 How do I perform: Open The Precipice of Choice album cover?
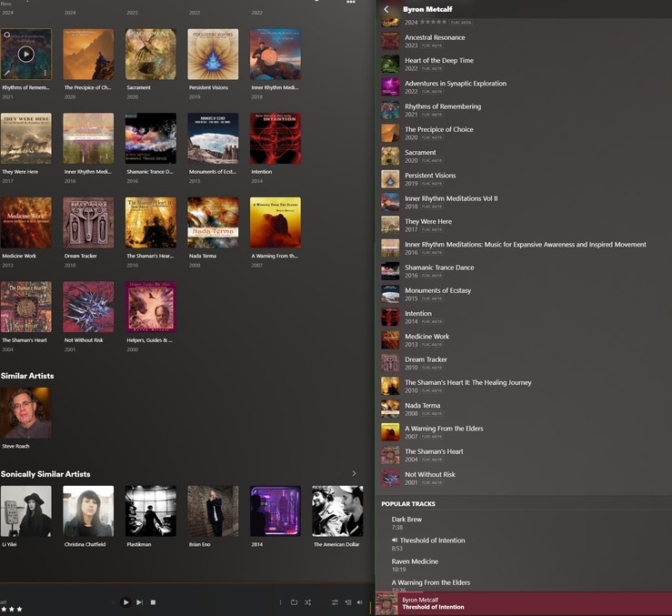(88, 54)
